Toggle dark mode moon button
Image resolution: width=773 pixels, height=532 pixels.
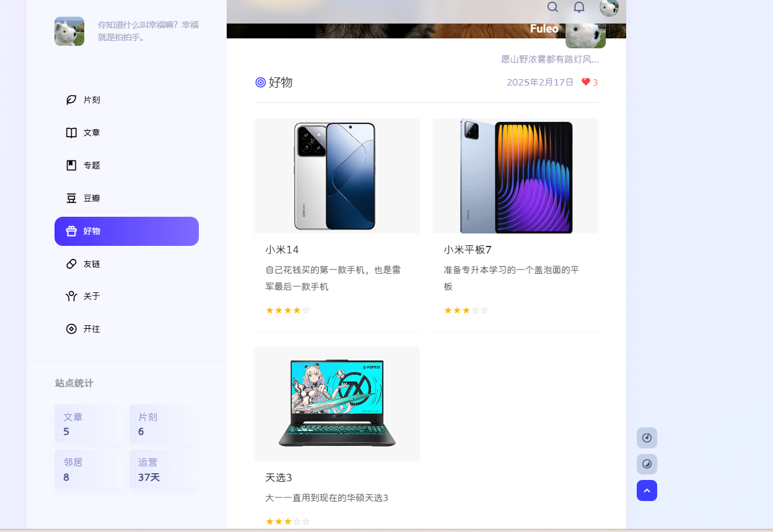point(647,464)
